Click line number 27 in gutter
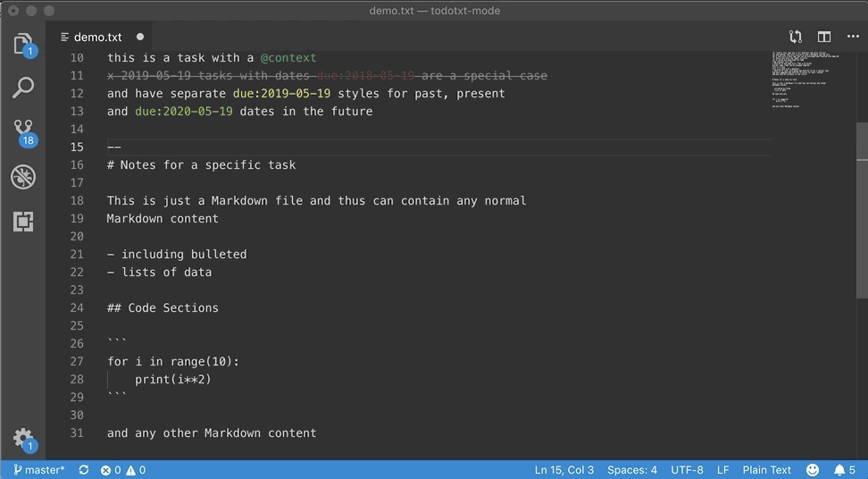The image size is (868, 479). 77,362
